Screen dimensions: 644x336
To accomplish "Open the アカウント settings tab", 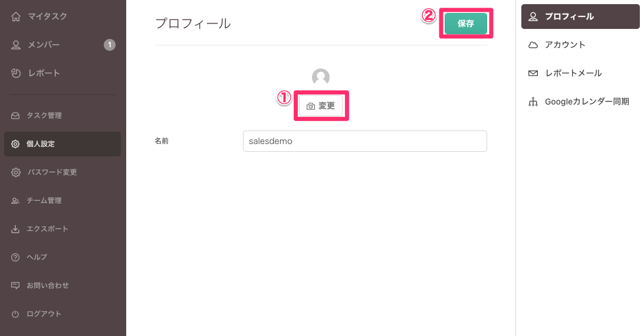I will click(565, 45).
